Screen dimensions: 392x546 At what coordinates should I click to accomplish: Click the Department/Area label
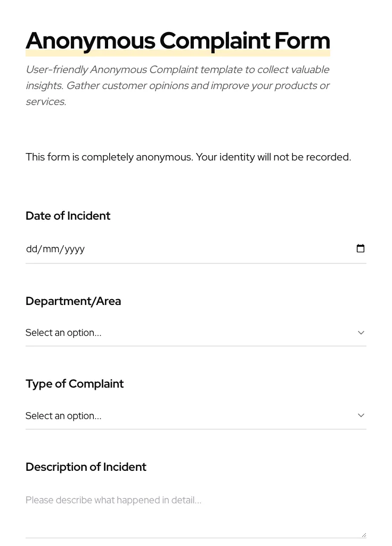click(73, 301)
